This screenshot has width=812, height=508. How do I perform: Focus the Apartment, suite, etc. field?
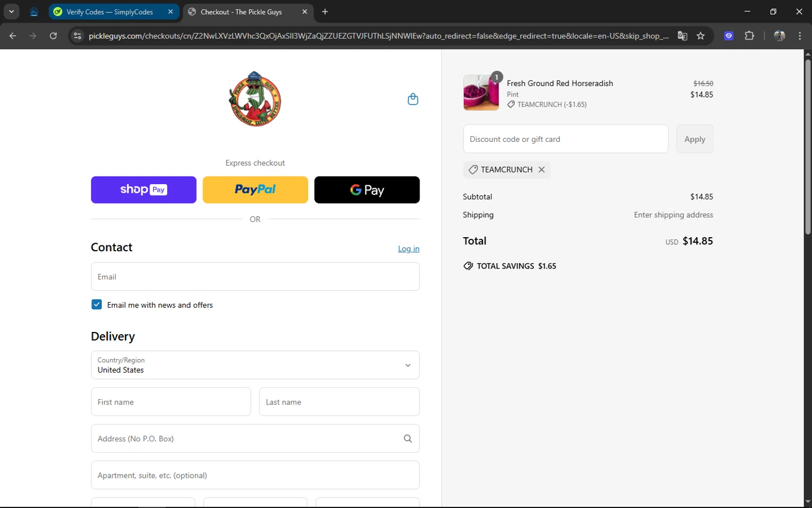[x=255, y=475]
